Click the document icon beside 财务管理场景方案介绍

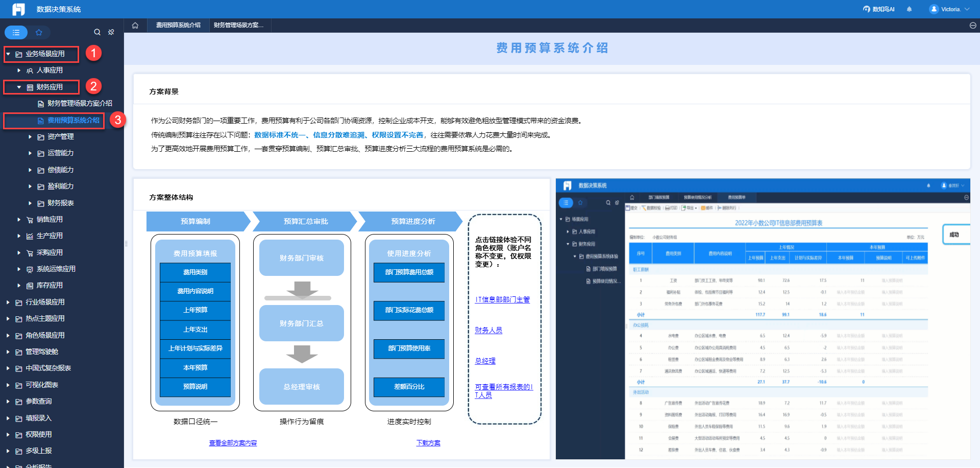[x=41, y=104]
